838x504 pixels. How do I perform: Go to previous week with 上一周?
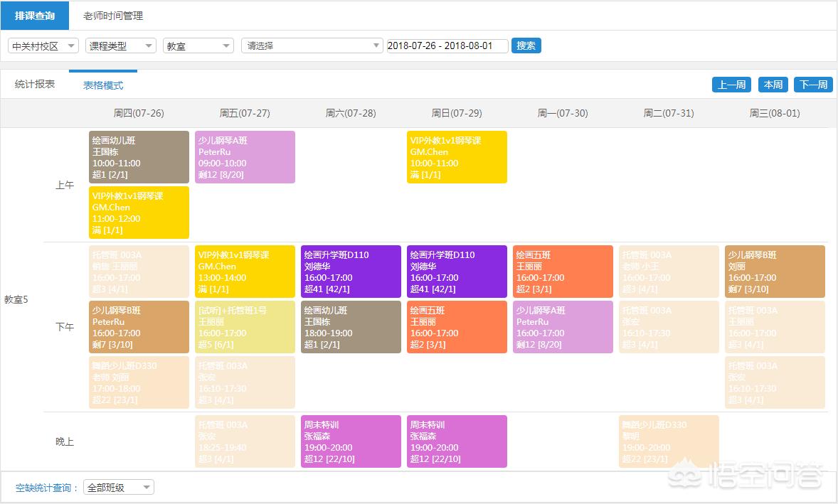731,85
